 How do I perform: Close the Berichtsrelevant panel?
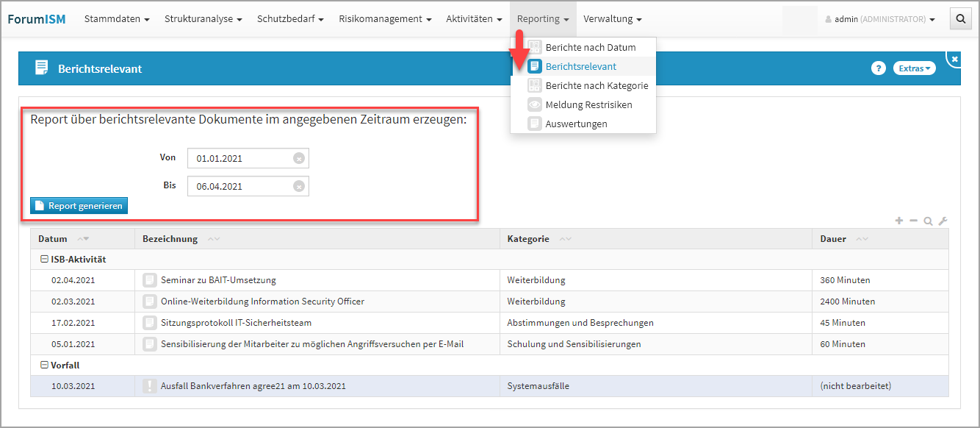tap(954, 59)
